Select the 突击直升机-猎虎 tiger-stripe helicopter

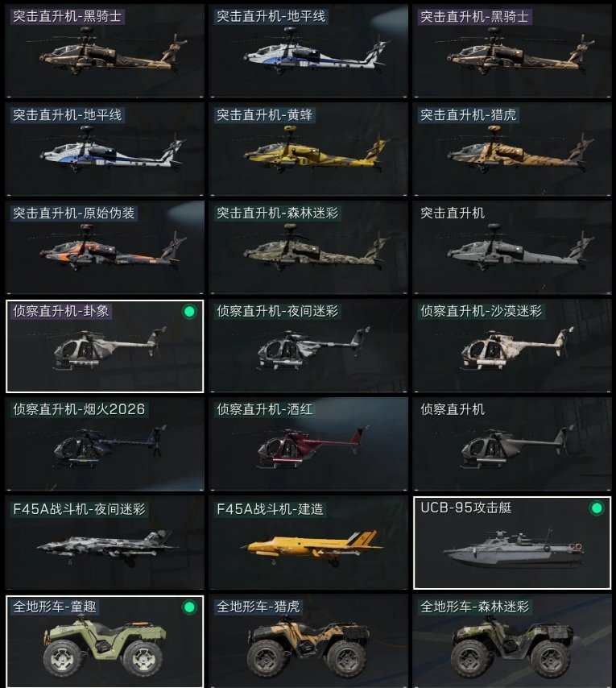512,149
